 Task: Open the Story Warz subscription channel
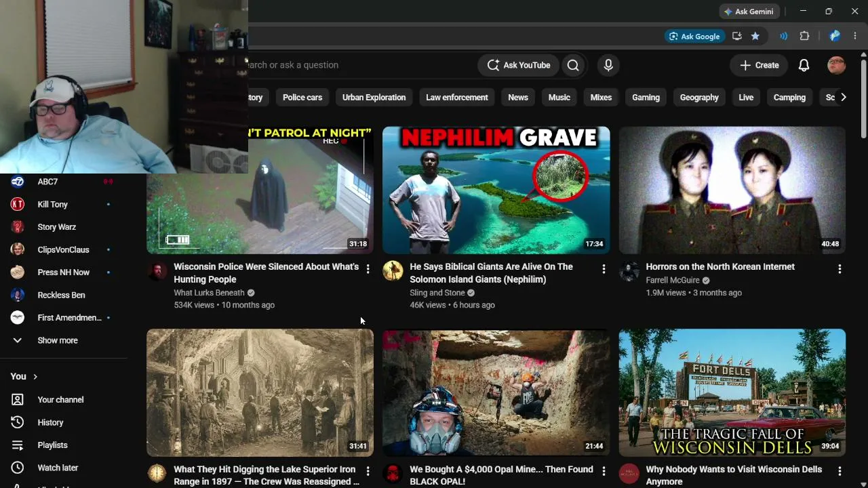[x=62, y=227]
